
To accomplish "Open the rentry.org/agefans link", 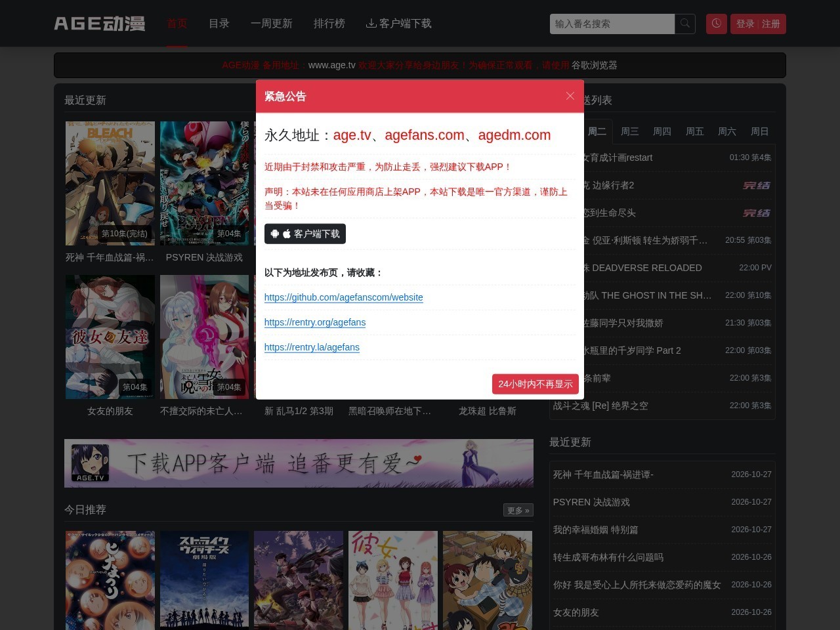I will pos(315,322).
